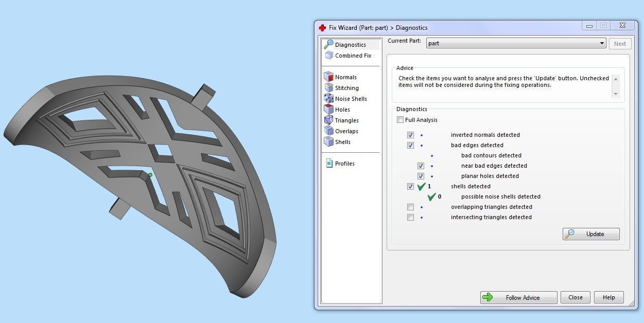Click the Profiles document icon

329,164
